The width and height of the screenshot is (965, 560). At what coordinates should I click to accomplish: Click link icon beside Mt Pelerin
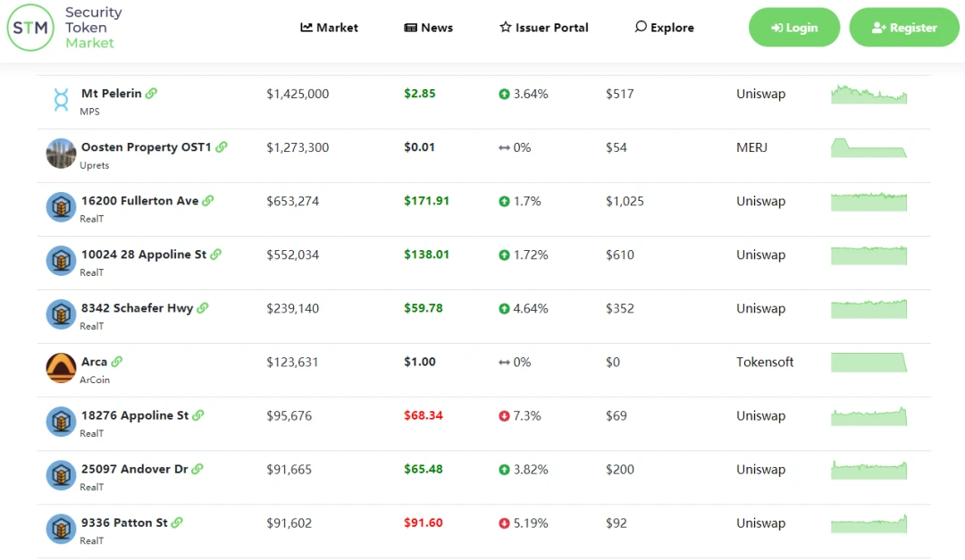pyautogui.click(x=151, y=94)
